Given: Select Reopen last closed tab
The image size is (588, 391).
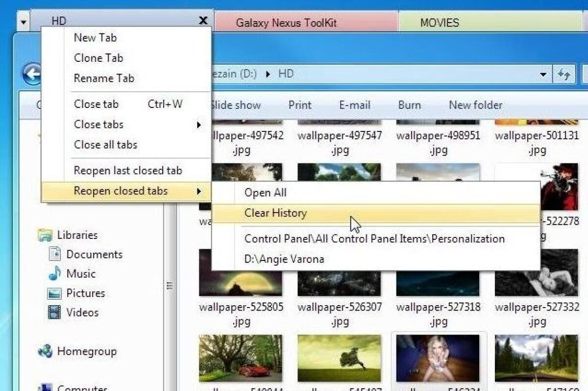Looking at the screenshot, I should (x=128, y=170).
